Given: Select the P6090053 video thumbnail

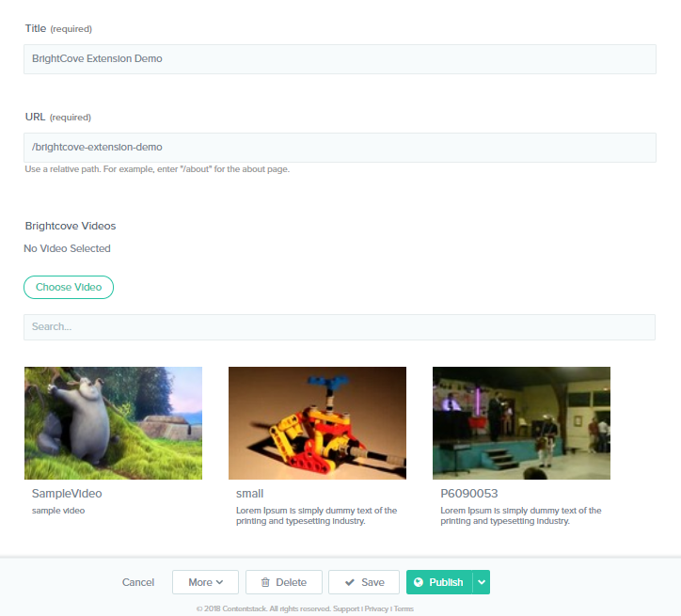Looking at the screenshot, I should point(522,423).
